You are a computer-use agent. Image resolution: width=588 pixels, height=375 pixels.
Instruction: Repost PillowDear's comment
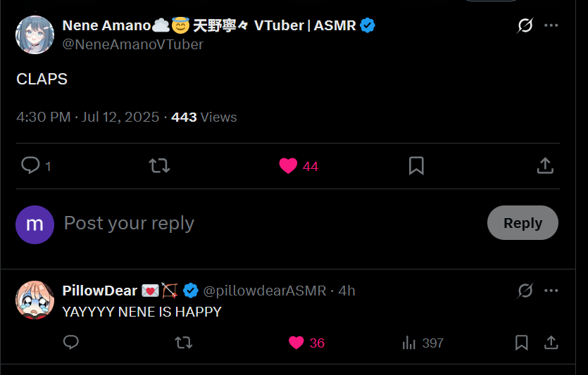click(x=183, y=343)
